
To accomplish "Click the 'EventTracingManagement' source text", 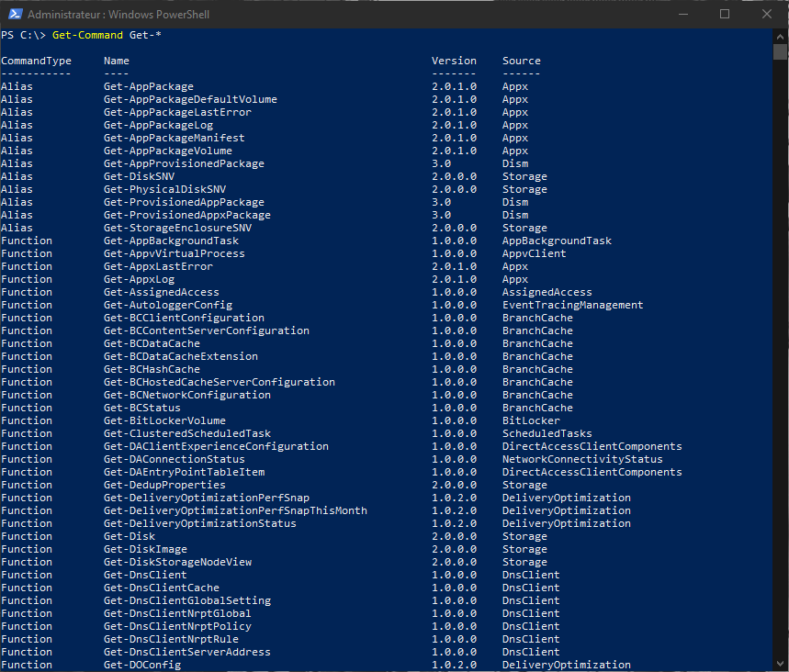I will (x=572, y=305).
